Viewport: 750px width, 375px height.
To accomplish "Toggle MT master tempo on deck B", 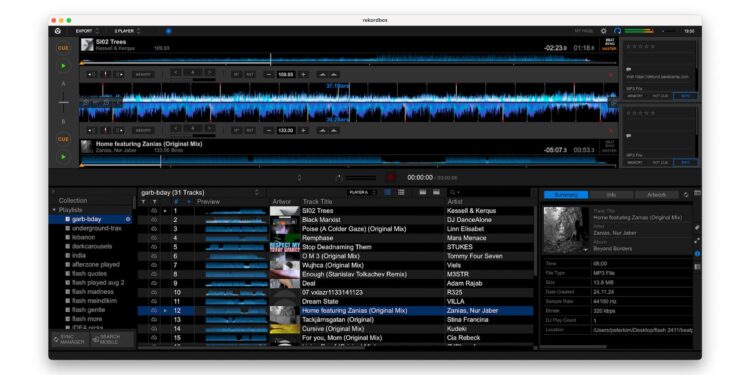I will coord(236,130).
